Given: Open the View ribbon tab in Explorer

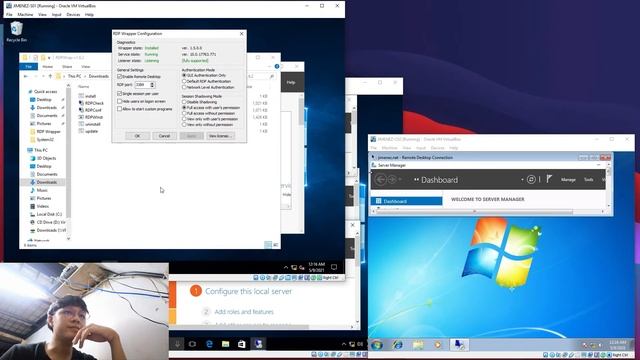Looking at the screenshot, I should pos(85,67).
